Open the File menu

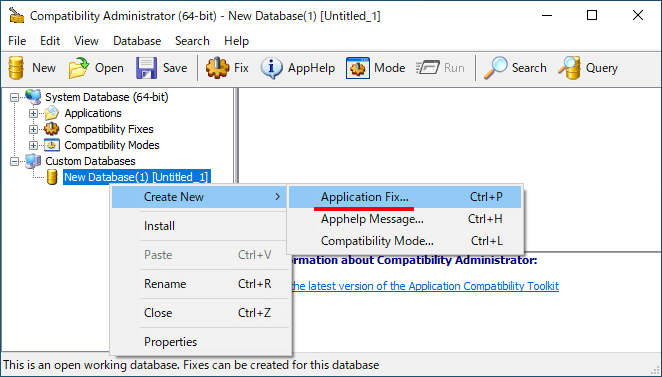point(17,41)
